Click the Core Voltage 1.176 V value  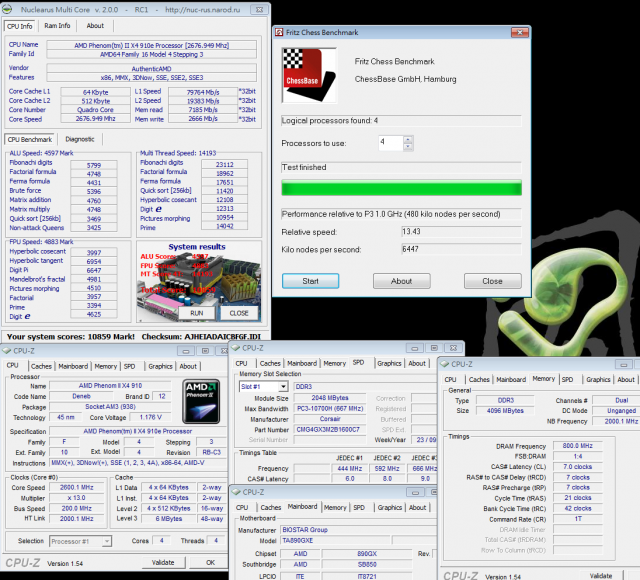tap(150, 417)
